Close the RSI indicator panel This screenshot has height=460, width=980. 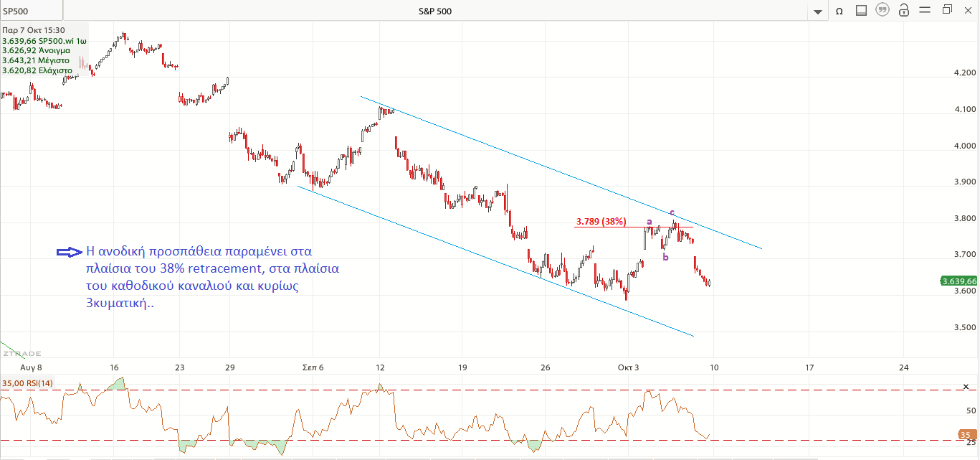(x=967, y=388)
